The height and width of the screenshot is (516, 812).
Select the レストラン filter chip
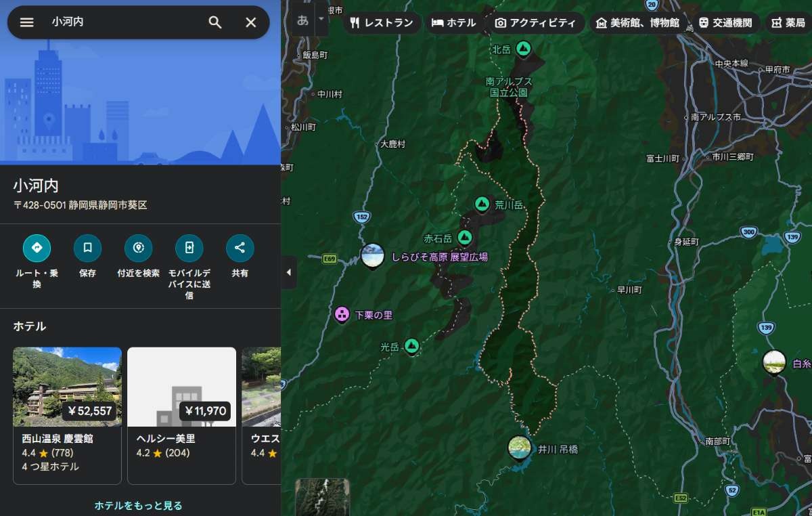[x=381, y=23]
